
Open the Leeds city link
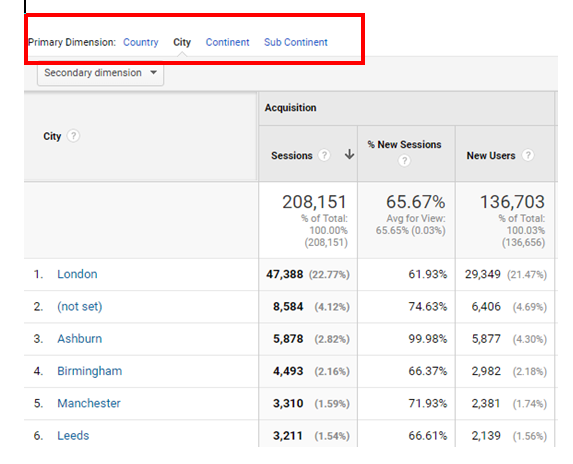tap(73, 436)
